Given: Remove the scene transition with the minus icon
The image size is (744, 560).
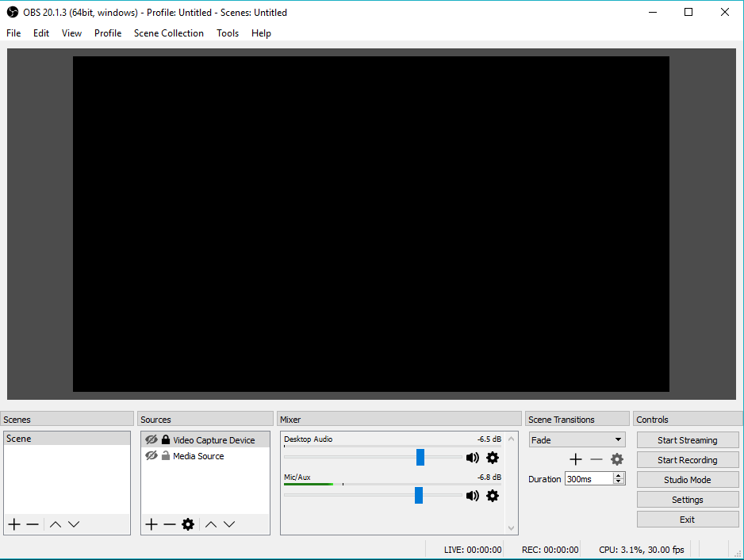Looking at the screenshot, I should tap(596, 459).
